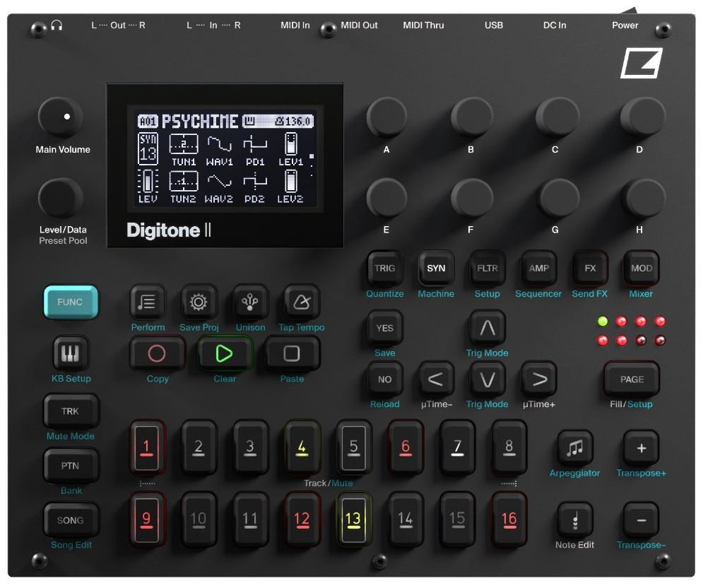Screen dimensions: 703x588
Task: Cancel with the NO key
Action: [384, 380]
